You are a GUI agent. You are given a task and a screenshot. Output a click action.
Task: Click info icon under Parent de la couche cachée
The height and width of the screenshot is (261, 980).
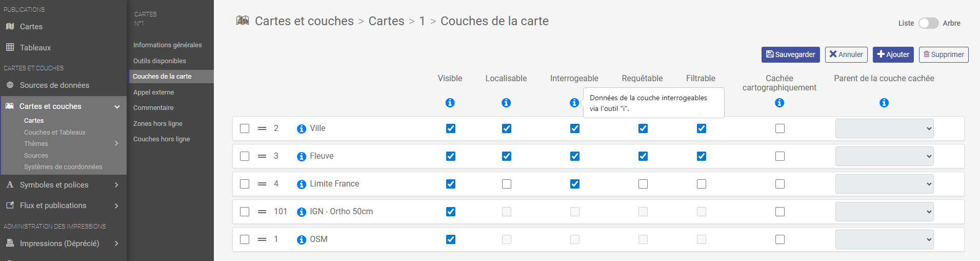click(x=884, y=103)
